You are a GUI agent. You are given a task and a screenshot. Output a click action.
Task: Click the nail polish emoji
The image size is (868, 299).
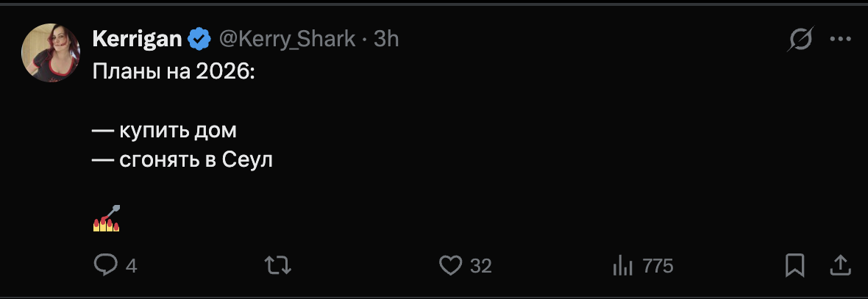106,219
